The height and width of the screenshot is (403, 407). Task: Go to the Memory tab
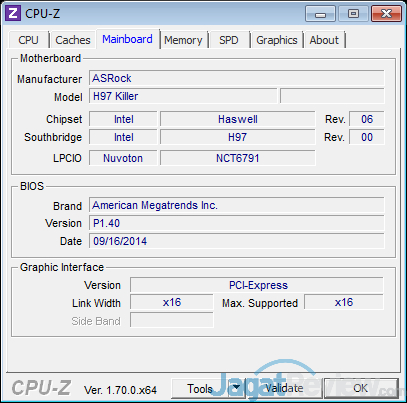coord(183,40)
